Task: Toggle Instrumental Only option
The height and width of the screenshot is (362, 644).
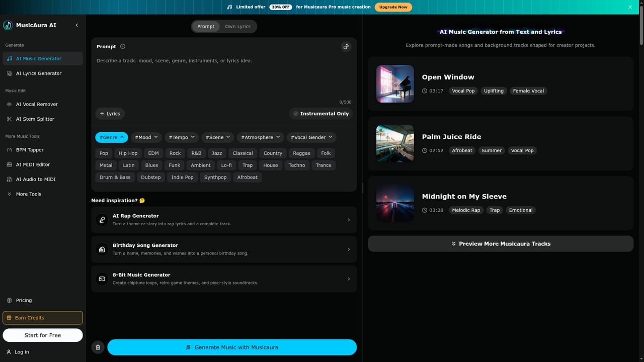Action: 321,114
